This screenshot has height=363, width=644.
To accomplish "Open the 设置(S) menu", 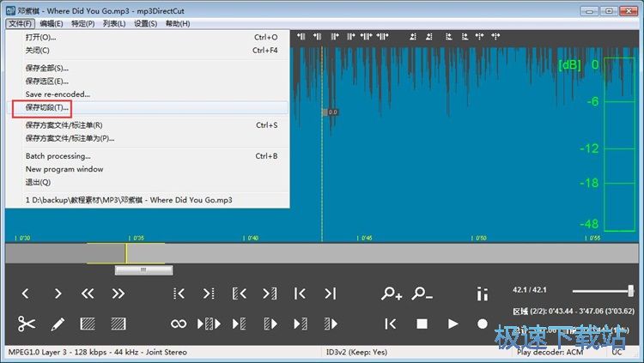I will [x=145, y=23].
